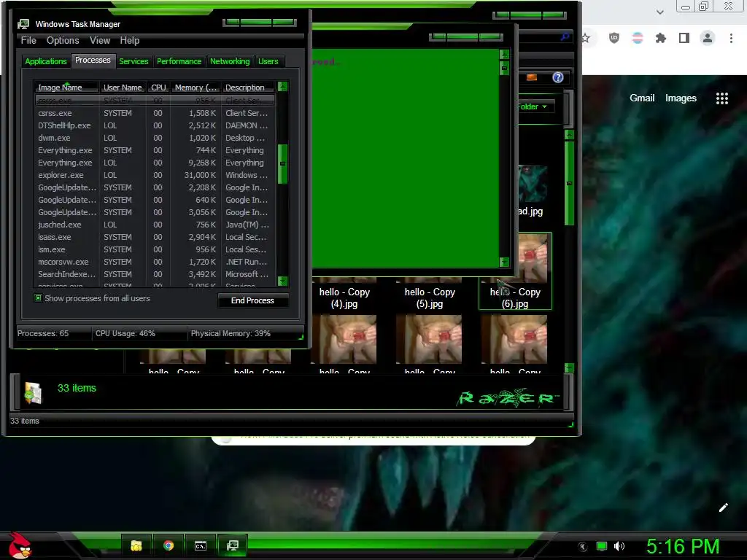Switch to the Services tab
The width and height of the screenshot is (747, 560).
133,61
